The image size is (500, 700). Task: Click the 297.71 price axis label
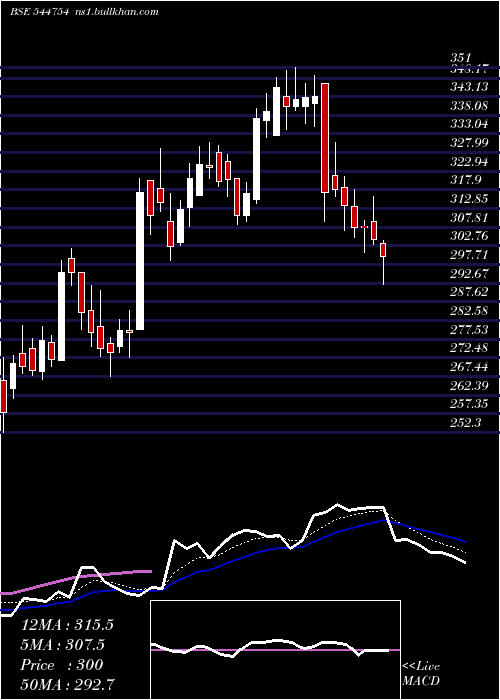coord(469,255)
